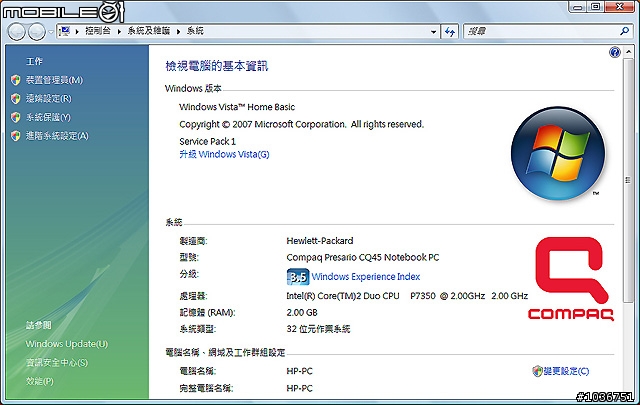This screenshot has width=640, height=405.
Task: Open the Windows Experience Index link
Action: click(366, 277)
